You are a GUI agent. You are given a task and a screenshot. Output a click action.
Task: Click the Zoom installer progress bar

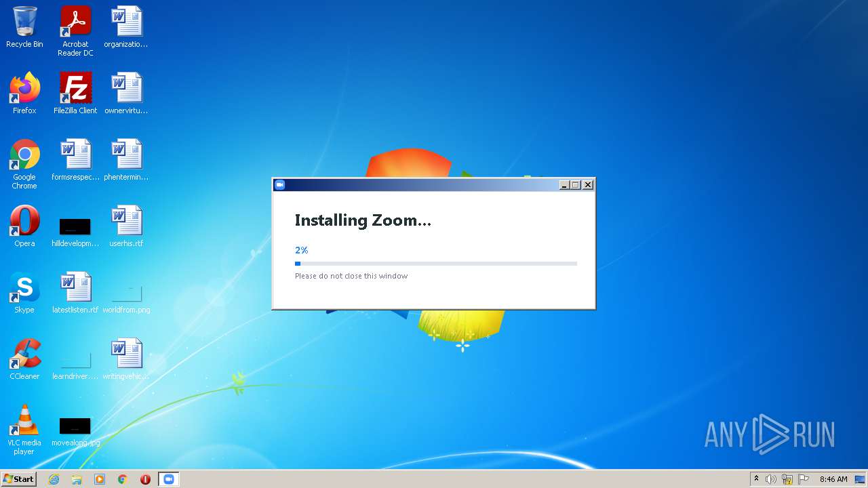(436, 264)
